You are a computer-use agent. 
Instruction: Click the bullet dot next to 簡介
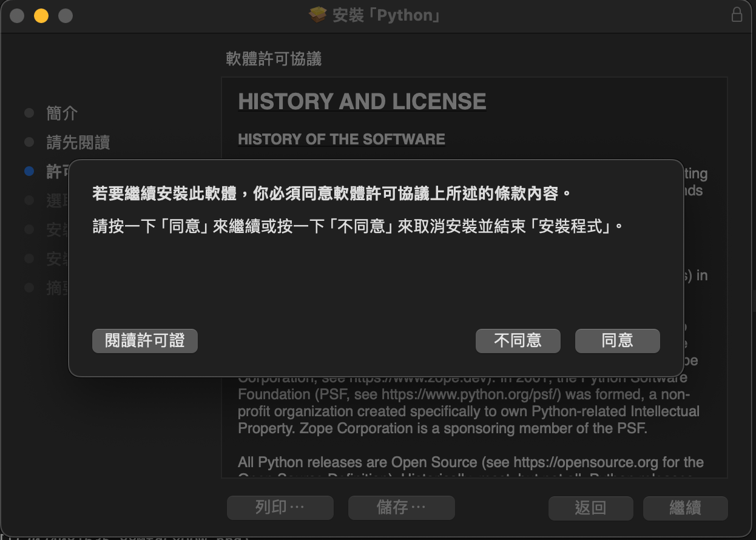[x=29, y=113]
